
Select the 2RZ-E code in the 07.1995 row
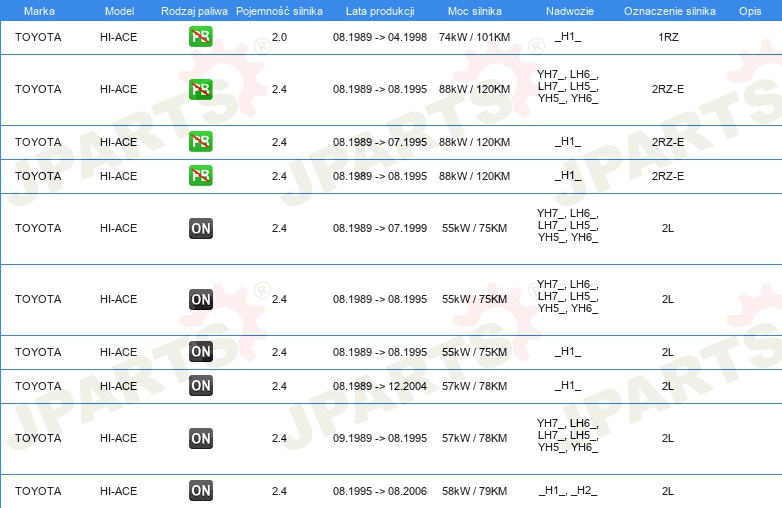(x=668, y=142)
